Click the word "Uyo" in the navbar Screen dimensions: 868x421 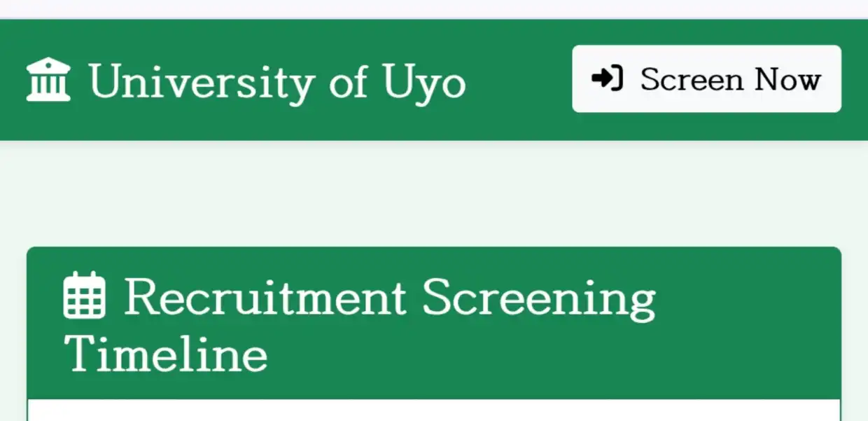tap(424, 82)
